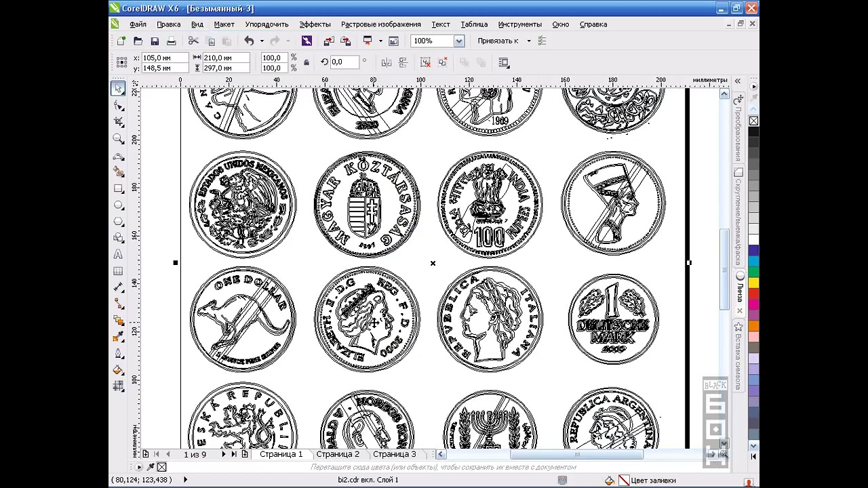The image size is (868, 488).
Task: Select the Blend effects tool
Action: [x=119, y=321]
